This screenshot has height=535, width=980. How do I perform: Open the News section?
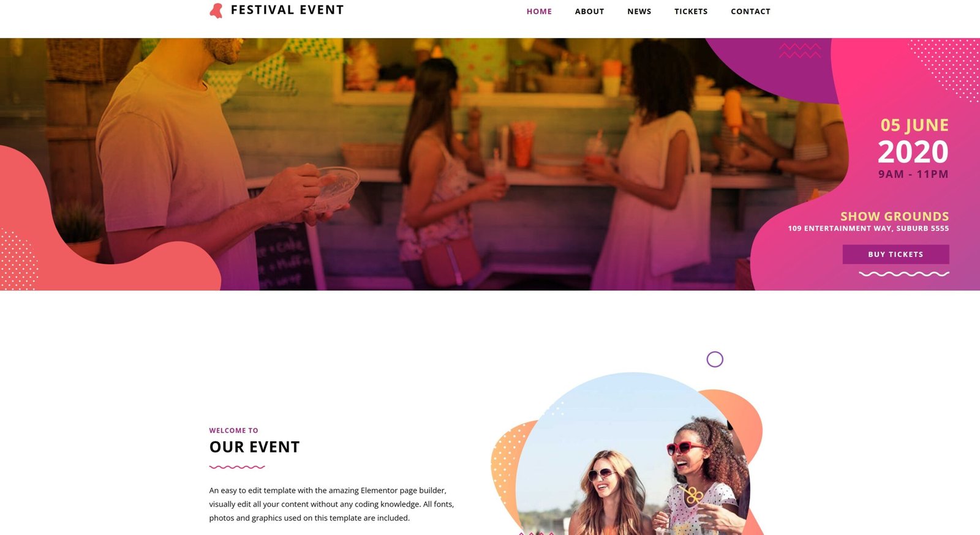click(x=639, y=11)
